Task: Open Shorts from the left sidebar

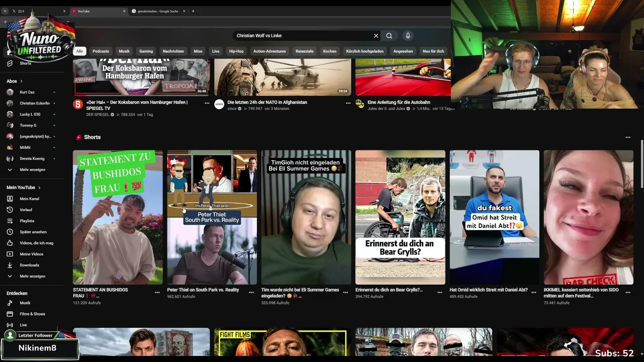Action: coord(25,63)
